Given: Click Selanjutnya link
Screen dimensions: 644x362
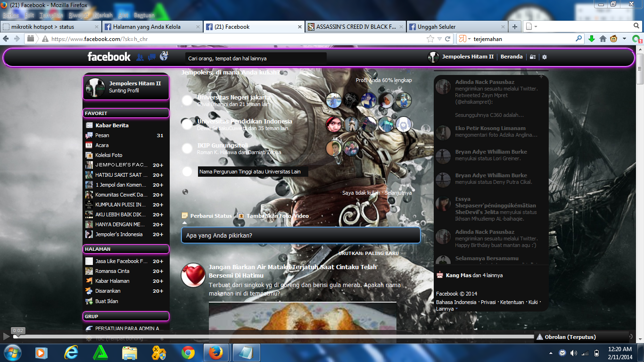Looking at the screenshot, I should click(398, 193).
